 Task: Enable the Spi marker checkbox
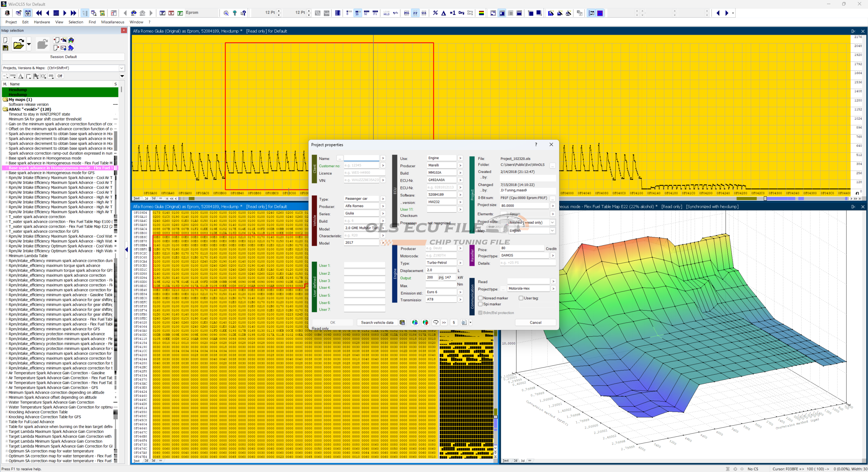tap(480, 304)
